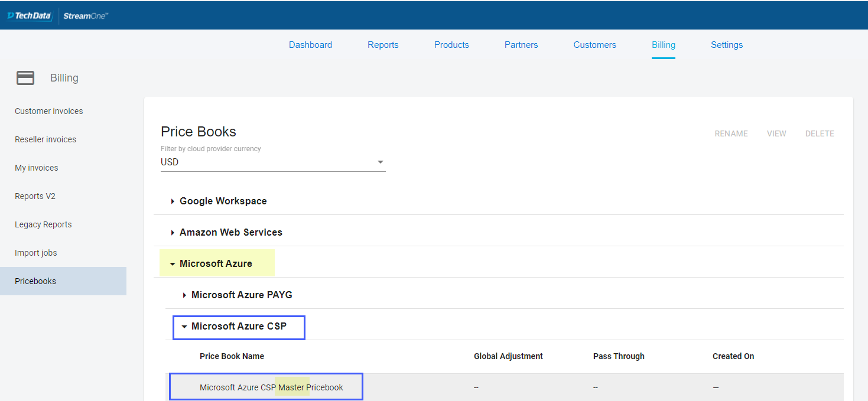Screen dimensions: 868x401
Task: Click the Google Workspace label
Action: pos(223,201)
